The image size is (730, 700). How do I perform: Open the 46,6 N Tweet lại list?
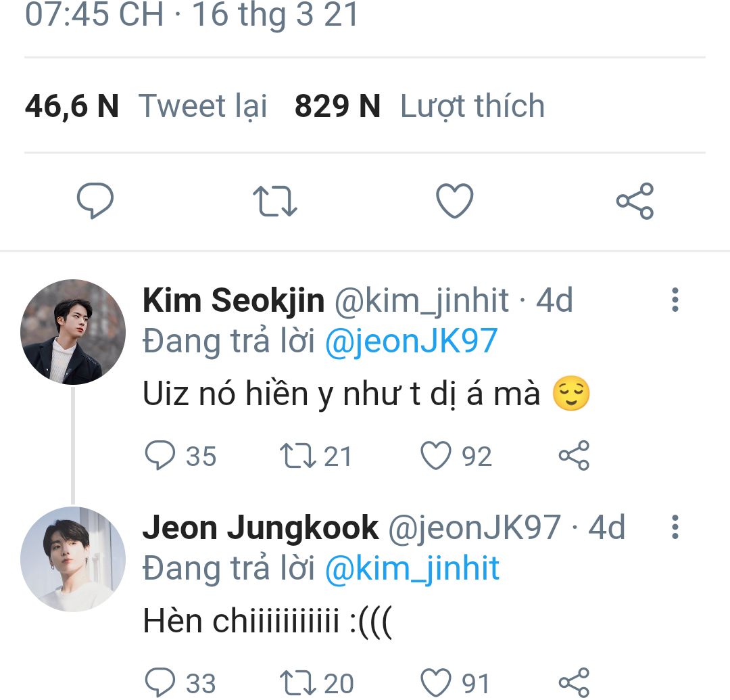click(x=146, y=106)
